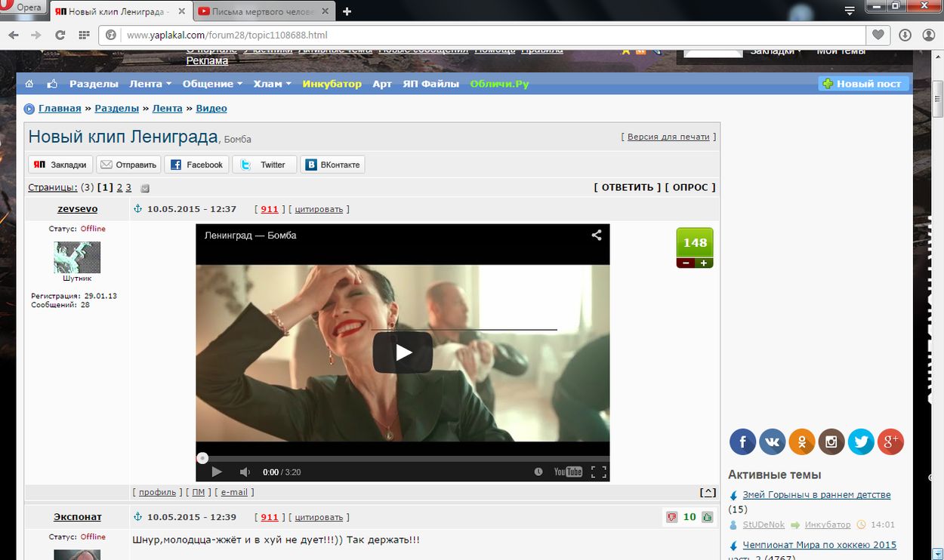
Task: Go back with the browser back arrow
Action: 14,35
